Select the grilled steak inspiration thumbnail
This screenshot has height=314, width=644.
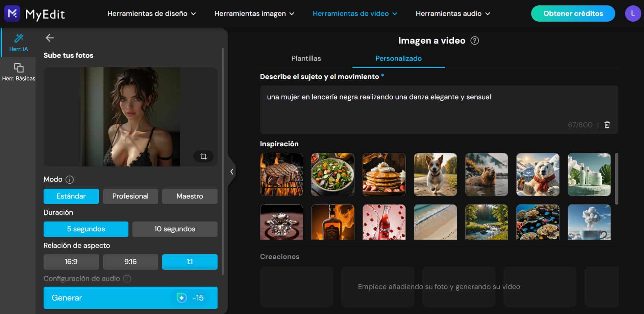click(x=281, y=175)
